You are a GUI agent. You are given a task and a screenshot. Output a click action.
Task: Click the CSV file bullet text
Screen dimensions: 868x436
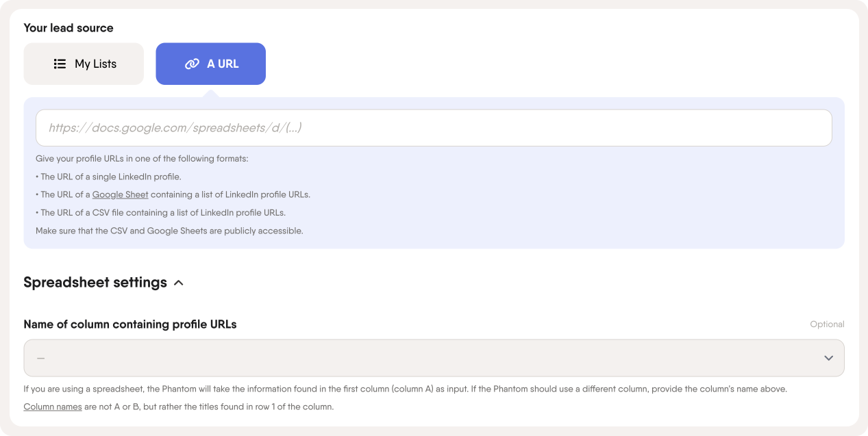160,212
